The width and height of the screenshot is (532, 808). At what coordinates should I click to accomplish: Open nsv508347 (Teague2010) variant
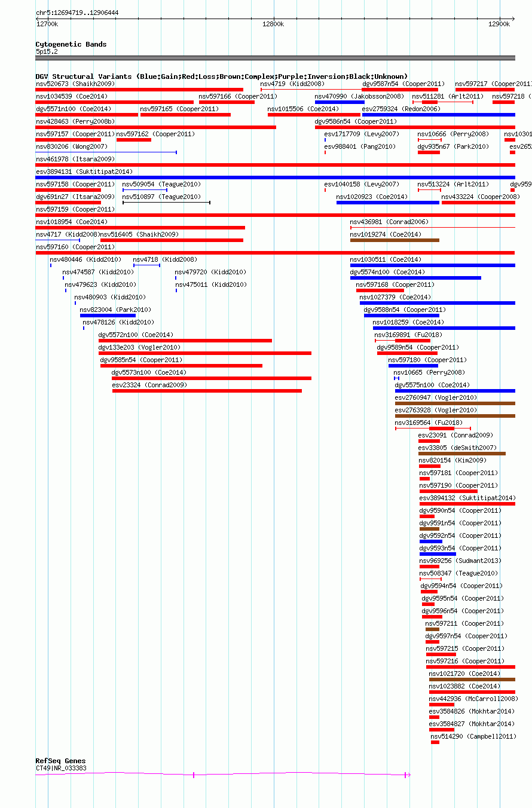431,579
